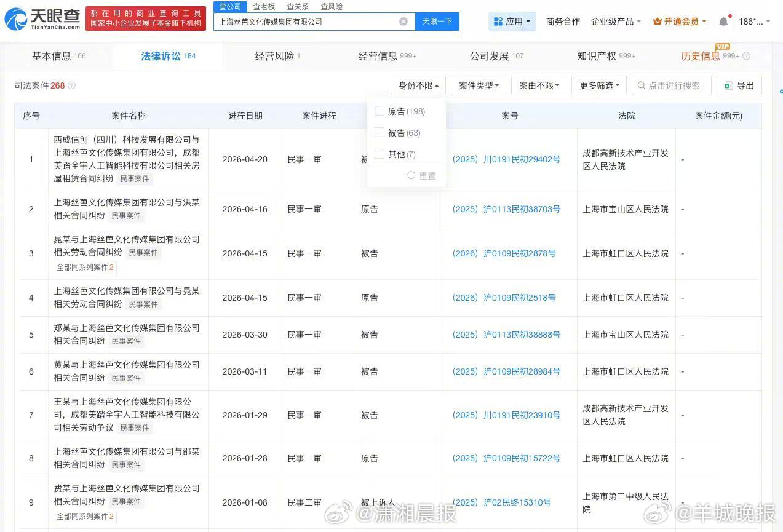Click the 进程日期 column header

coord(245,116)
